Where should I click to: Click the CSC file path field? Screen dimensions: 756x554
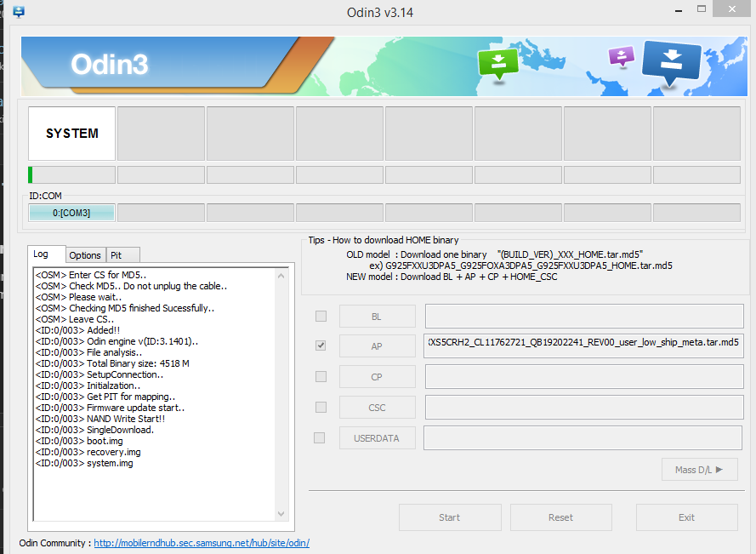click(584, 408)
